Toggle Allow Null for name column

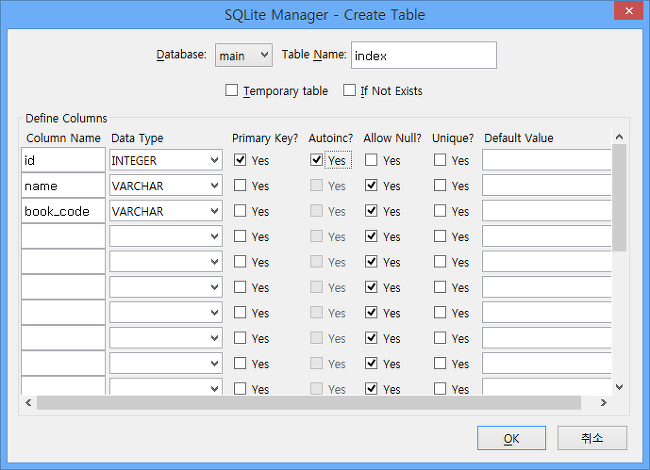(x=371, y=185)
